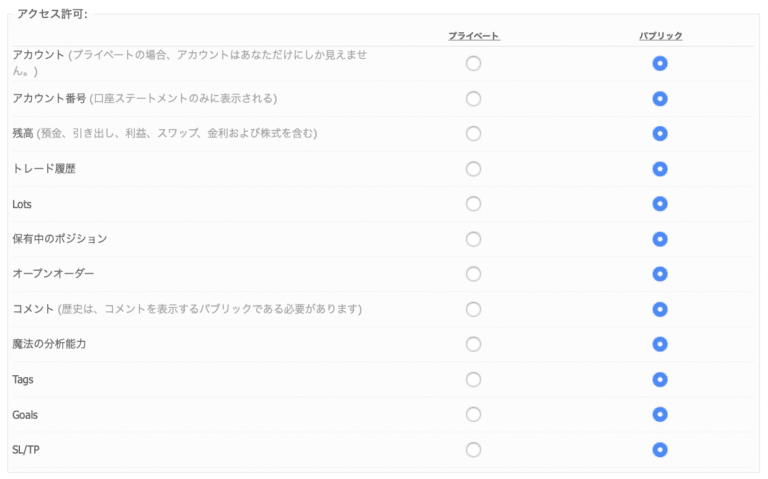Choose パブリック for アカウント番号

coord(660,99)
